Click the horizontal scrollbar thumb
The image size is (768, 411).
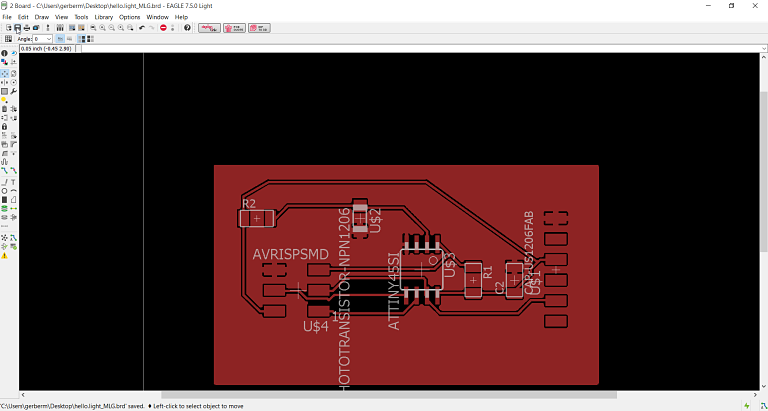click(x=389, y=395)
